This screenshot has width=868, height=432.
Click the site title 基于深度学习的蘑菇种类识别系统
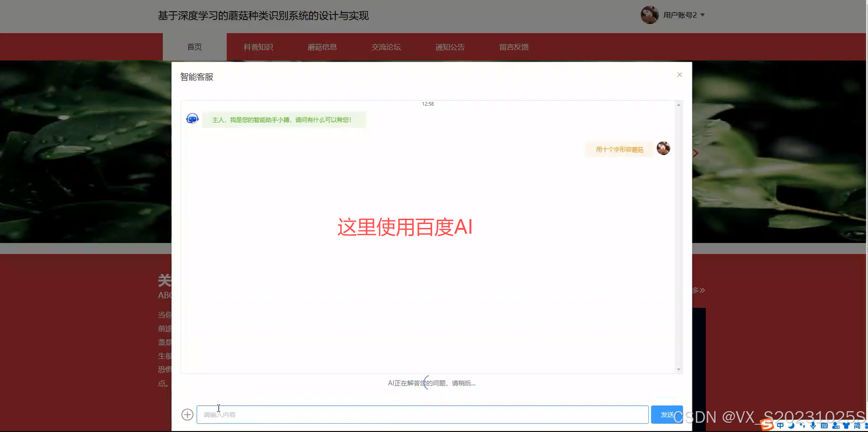263,16
